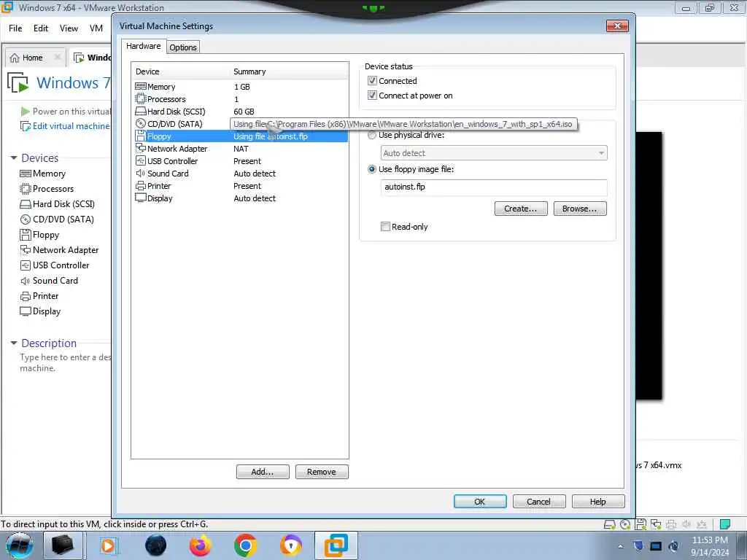747x560 pixels.
Task: Select Display icon in settings device list
Action: point(141,198)
